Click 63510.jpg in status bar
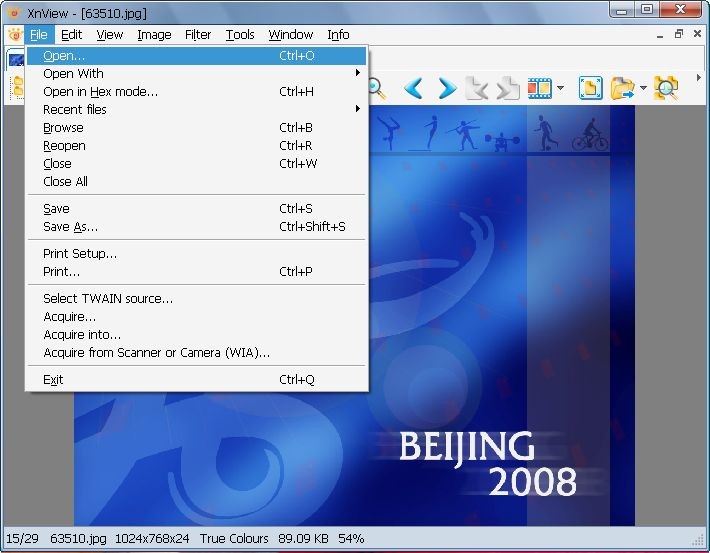The width and height of the screenshot is (710, 553). coord(78,539)
